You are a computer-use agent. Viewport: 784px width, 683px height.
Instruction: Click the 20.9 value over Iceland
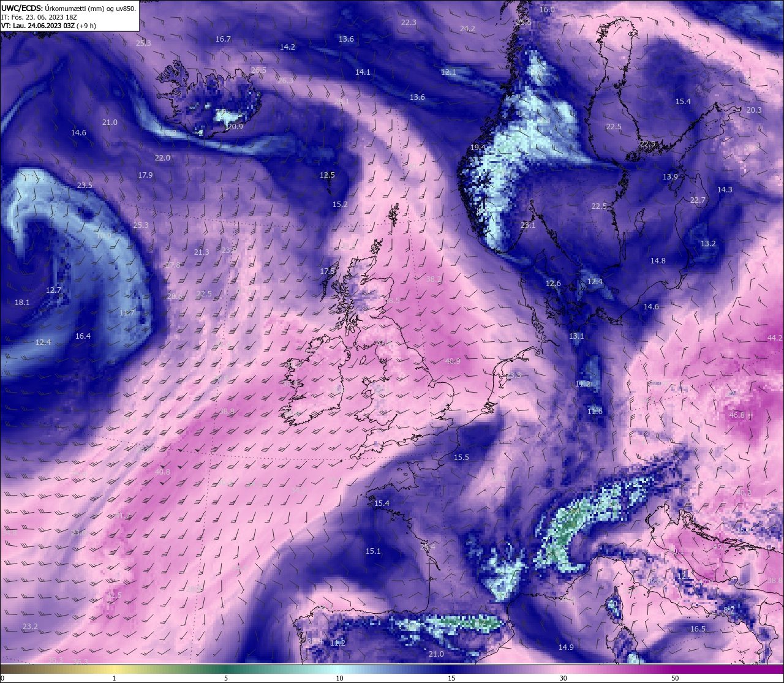[235, 127]
